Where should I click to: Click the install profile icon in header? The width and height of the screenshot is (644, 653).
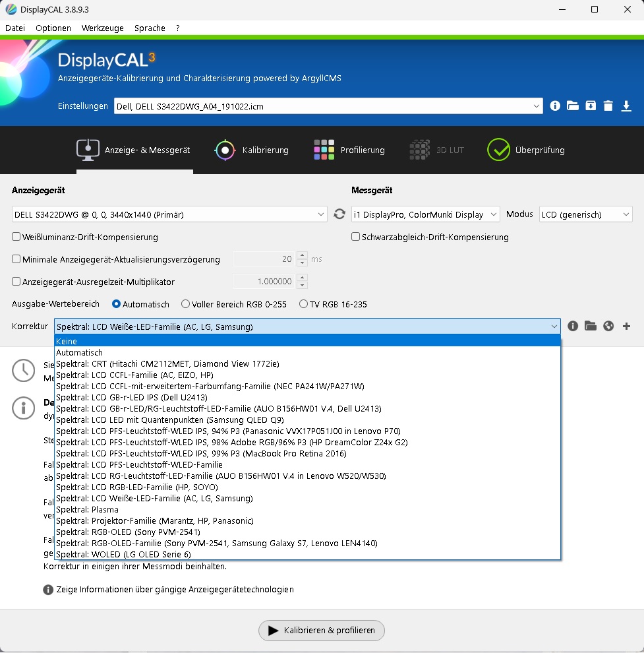coord(591,106)
